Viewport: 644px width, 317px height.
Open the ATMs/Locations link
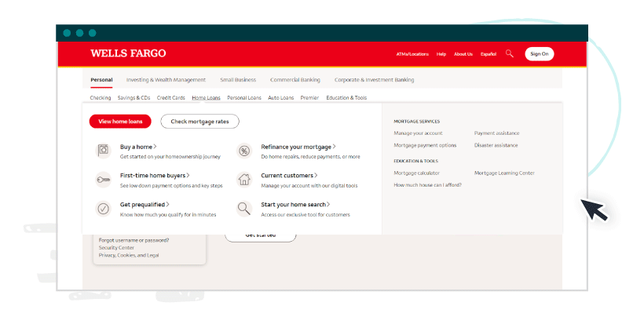tap(412, 54)
